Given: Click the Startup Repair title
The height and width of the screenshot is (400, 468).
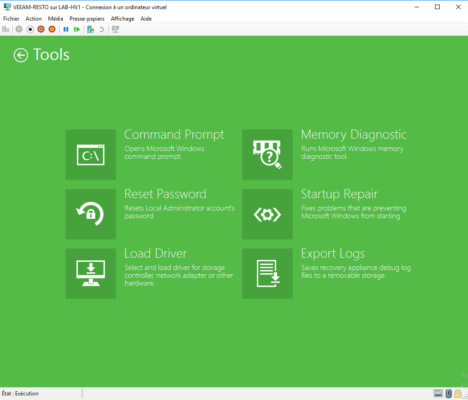Looking at the screenshot, I should click(x=339, y=194).
